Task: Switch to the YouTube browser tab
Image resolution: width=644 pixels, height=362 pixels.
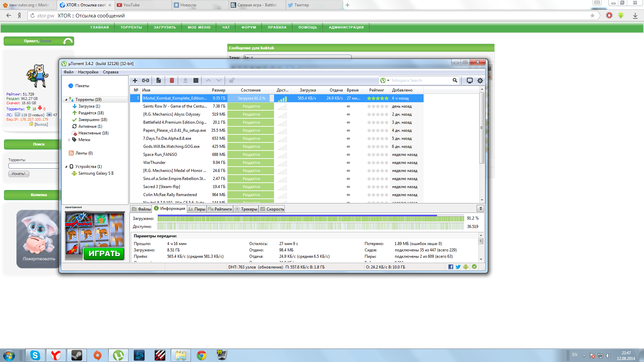Action: [143, 5]
